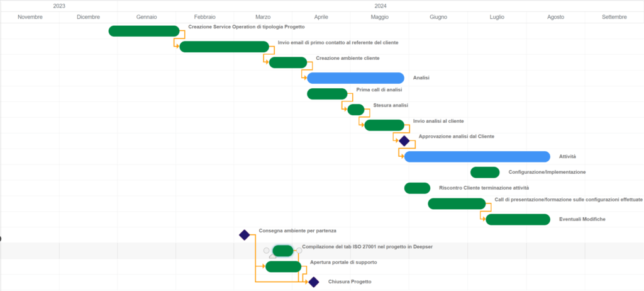Select the Invio analisi al cliente bar
This screenshot has height=291, width=644.
384,125
